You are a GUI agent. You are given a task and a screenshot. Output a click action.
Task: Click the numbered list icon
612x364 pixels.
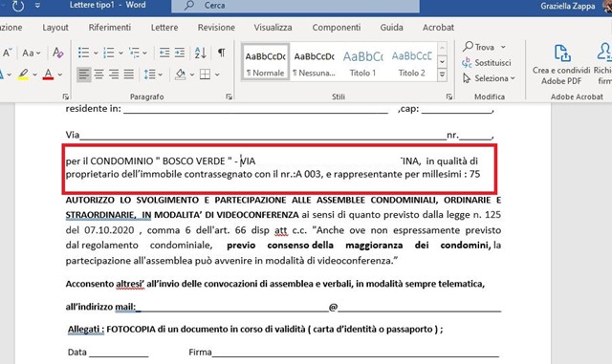[x=108, y=53]
